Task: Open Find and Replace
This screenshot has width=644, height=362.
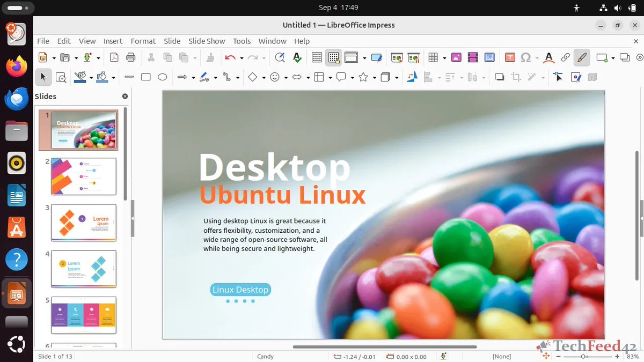Action: click(280, 57)
